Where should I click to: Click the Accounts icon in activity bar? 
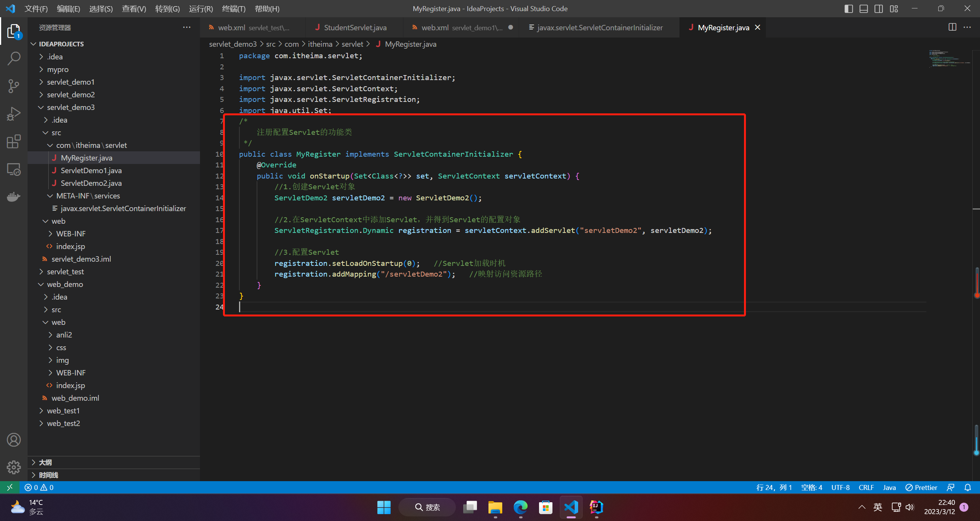tap(14, 440)
